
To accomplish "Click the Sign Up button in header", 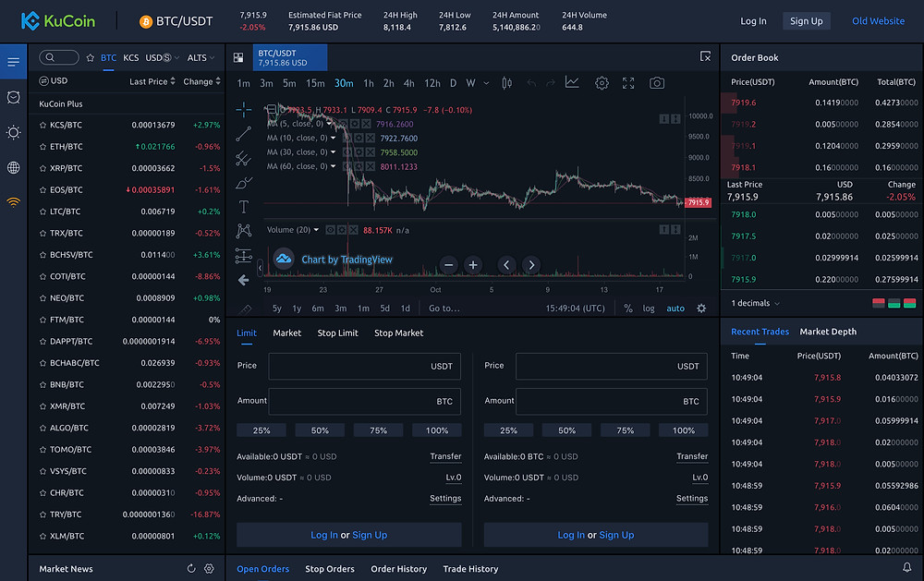I will (806, 21).
